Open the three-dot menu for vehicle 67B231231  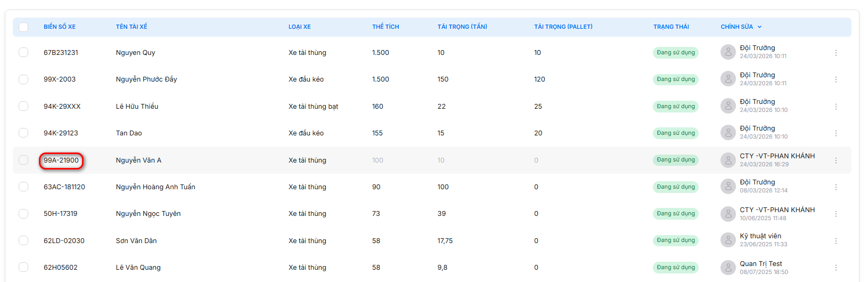tap(836, 53)
